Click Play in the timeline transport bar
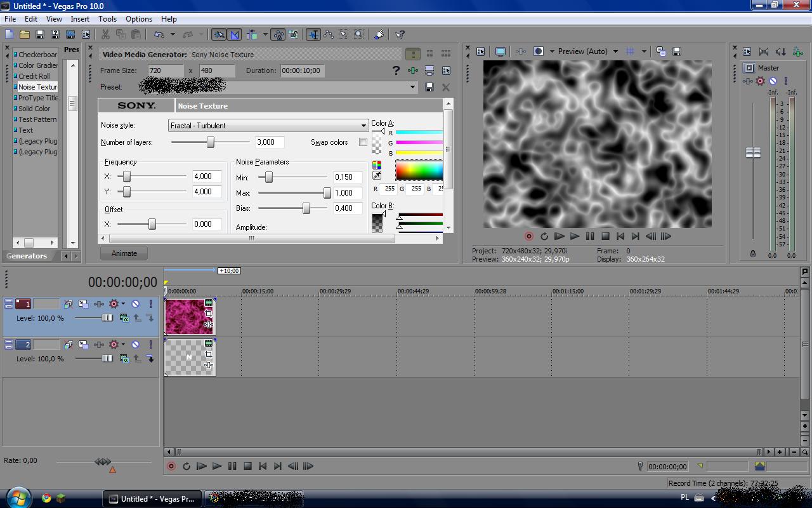This screenshot has width=812, height=508. [217, 466]
